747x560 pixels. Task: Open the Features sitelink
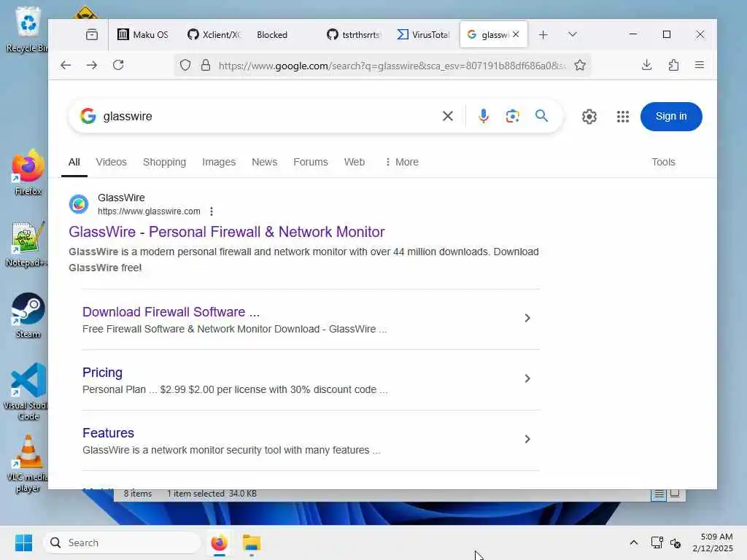pos(108,433)
